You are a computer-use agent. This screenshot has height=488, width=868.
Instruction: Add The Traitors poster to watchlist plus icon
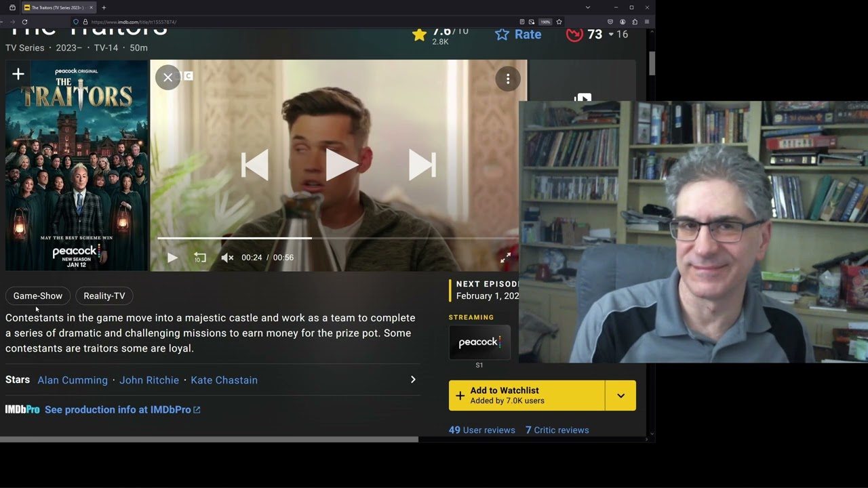[18, 74]
